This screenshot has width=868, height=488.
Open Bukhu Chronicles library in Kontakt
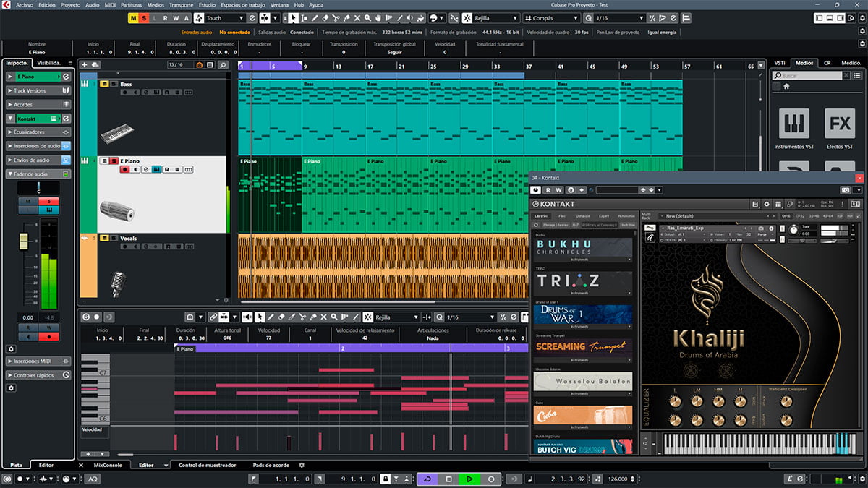(x=583, y=249)
